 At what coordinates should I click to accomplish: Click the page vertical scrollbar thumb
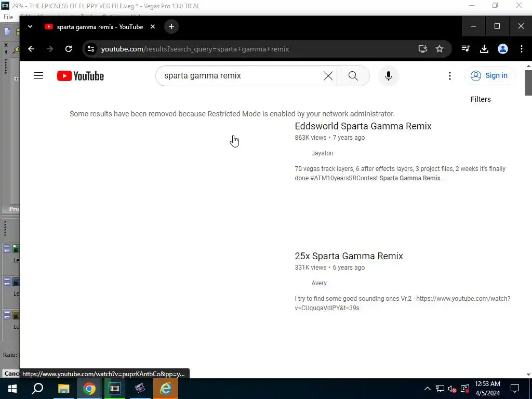click(528, 83)
